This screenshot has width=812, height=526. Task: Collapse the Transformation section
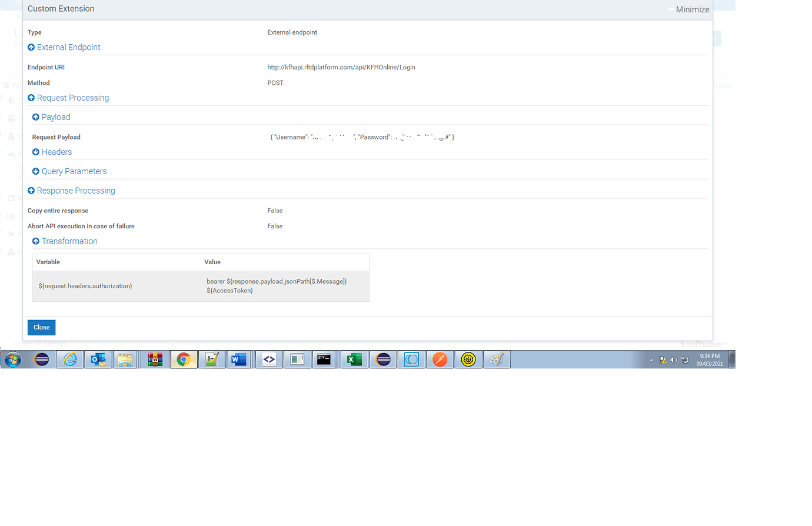point(65,241)
